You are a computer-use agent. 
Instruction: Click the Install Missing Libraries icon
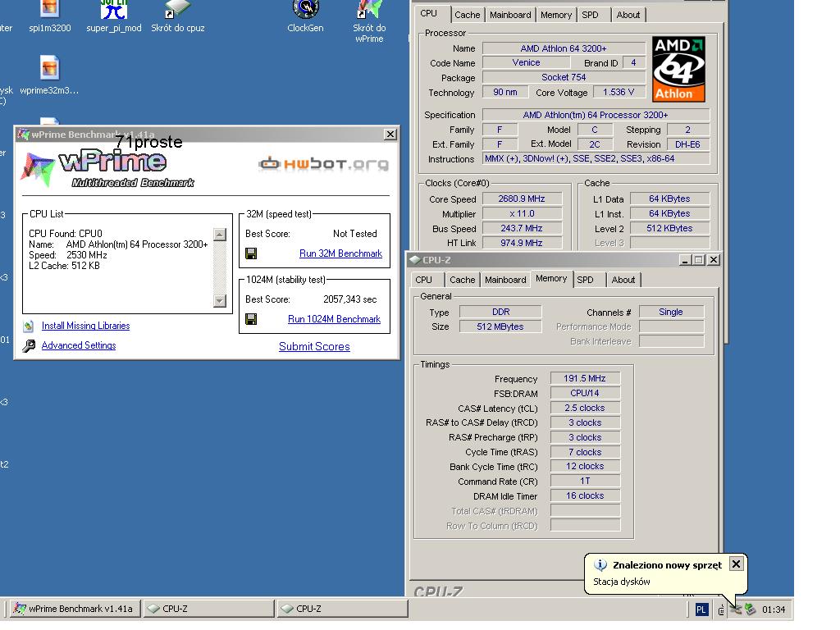point(29,326)
